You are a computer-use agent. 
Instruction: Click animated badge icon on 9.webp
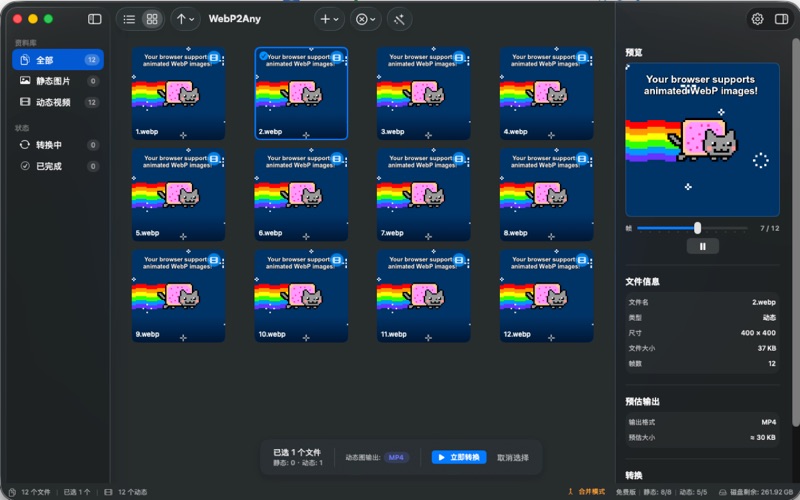click(214, 260)
